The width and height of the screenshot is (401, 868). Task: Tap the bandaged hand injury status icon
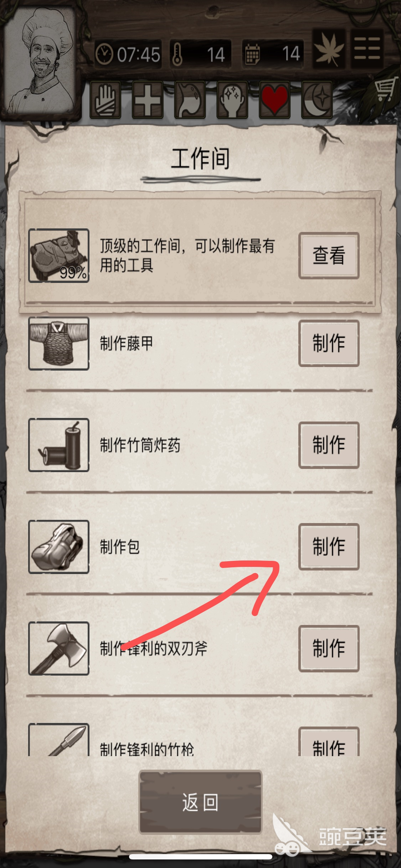105,100
